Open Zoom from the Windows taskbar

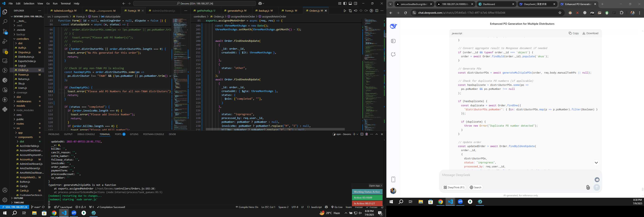click(74, 213)
